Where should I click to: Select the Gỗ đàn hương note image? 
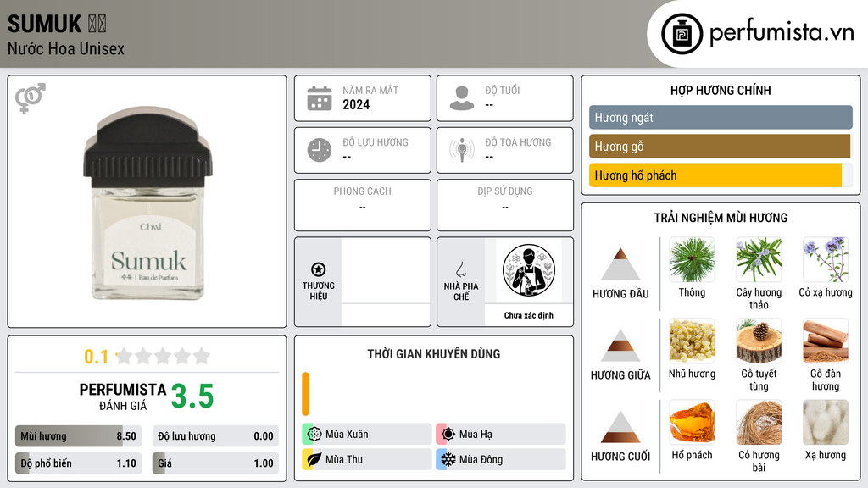826,341
